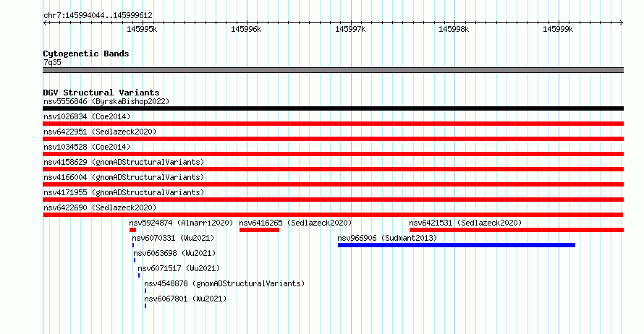Open nsv6422690 (Sedlazeck2020) label
The height and width of the screenshot is (334, 644).
(100, 207)
